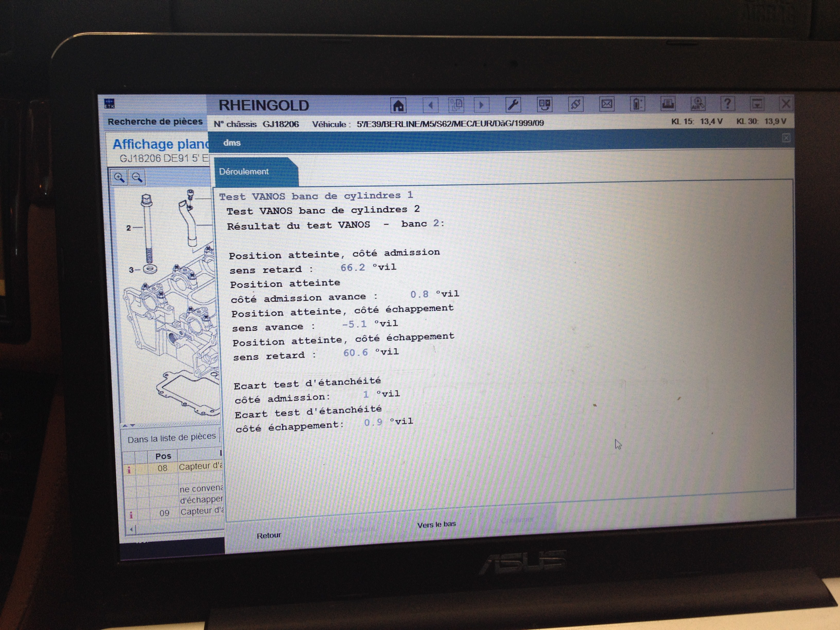Click info icon for position 08 row
This screenshot has width=840, height=630.
(x=129, y=470)
